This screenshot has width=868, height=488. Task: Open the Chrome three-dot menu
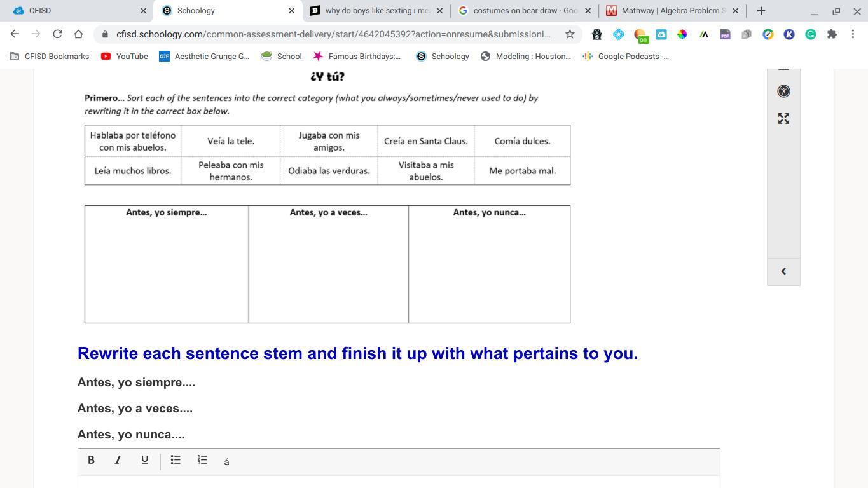click(853, 34)
